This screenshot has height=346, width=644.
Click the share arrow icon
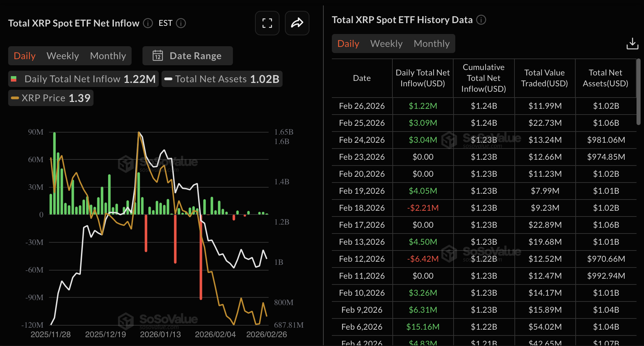pos(297,23)
